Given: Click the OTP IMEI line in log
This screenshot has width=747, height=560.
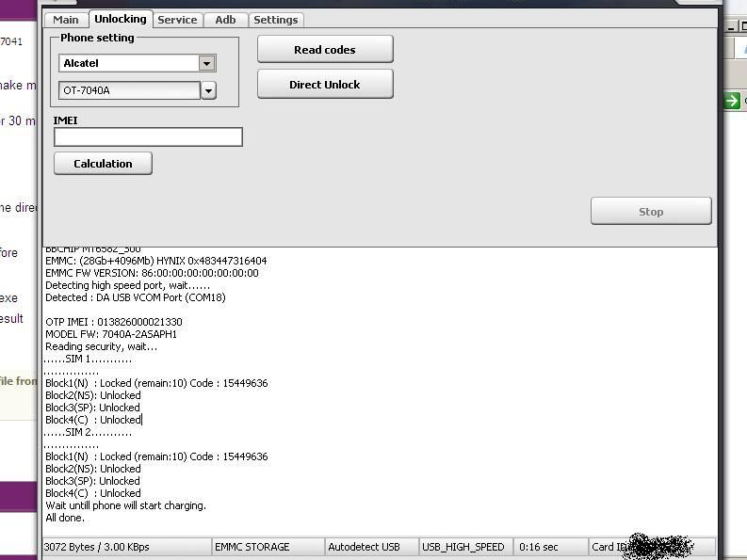Looking at the screenshot, I should tap(114, 322).
